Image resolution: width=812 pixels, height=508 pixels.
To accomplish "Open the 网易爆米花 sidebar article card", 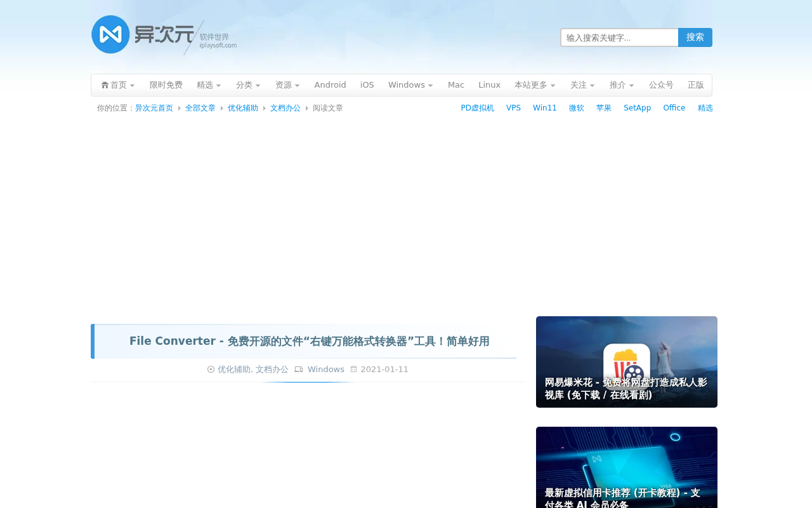I will 627,362.
